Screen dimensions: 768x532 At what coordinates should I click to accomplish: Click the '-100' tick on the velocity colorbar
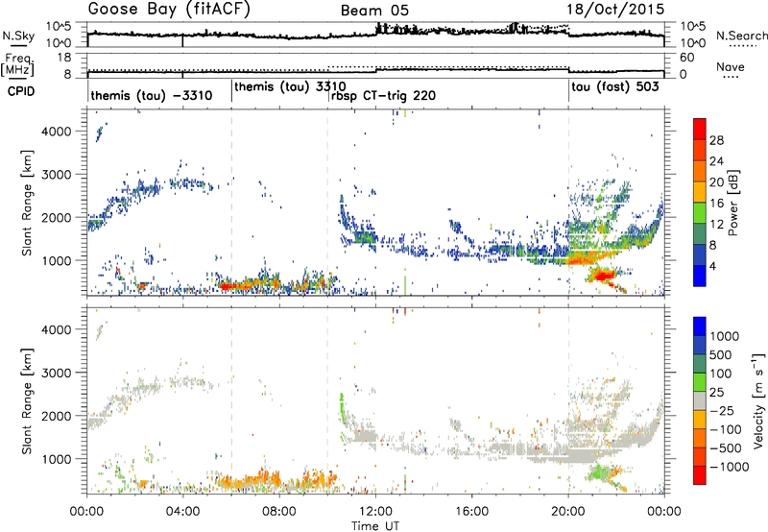point(726,429)
